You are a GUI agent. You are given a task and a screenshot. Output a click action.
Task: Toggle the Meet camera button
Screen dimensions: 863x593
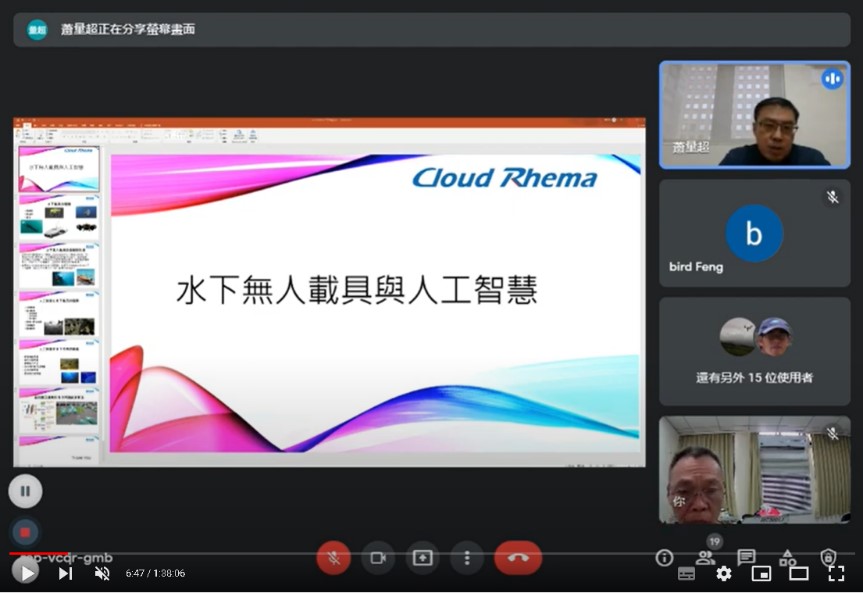378,558
